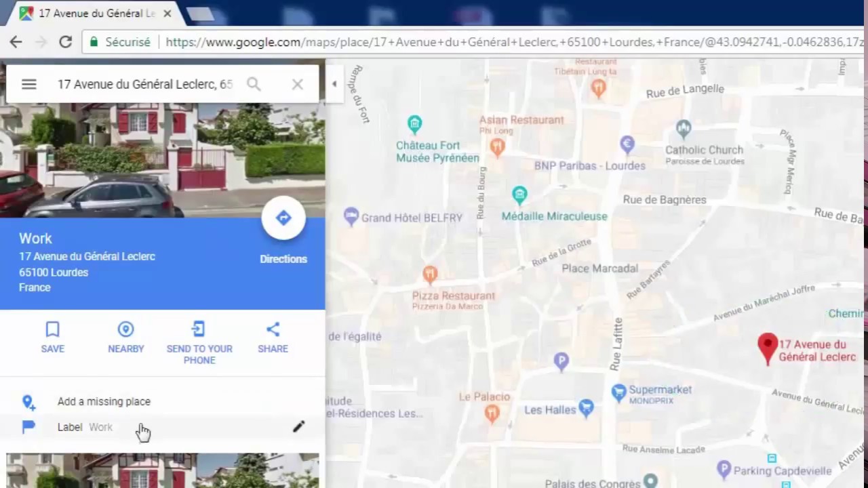Click the blue Directions button

pyautogui.click(x=283, y=218)
